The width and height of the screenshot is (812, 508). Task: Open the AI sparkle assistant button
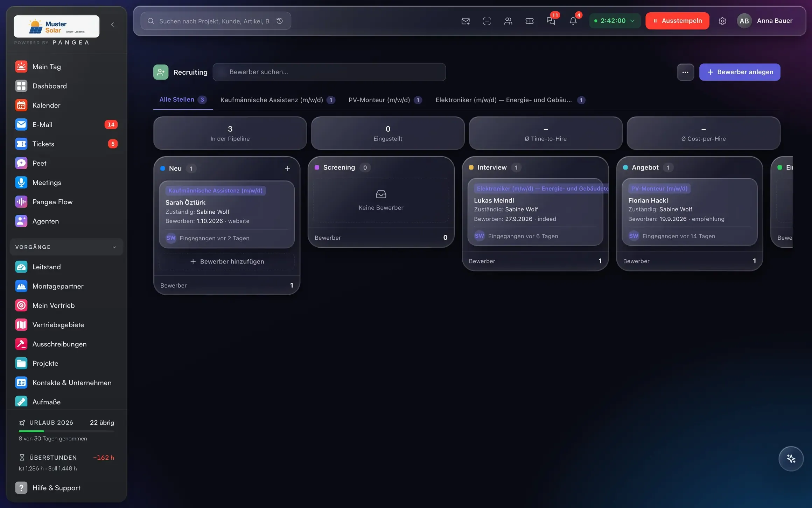(791, 459)
